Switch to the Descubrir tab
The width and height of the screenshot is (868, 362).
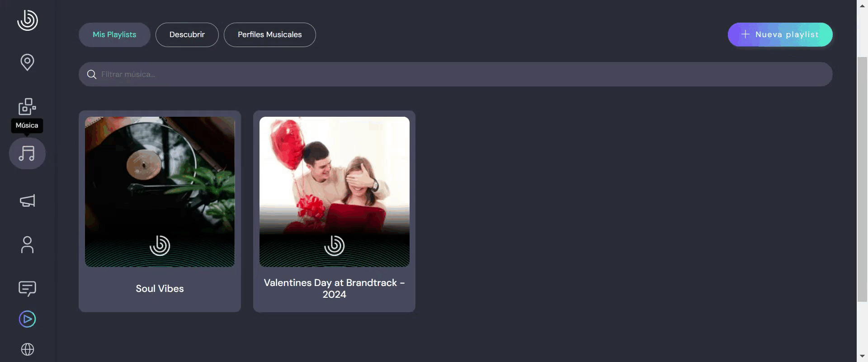[187, 35]
